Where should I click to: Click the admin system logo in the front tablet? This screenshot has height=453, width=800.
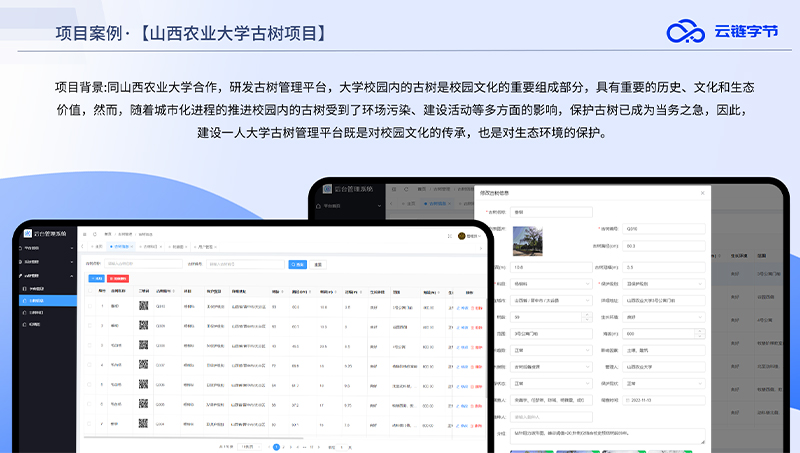tap(28, 234)
